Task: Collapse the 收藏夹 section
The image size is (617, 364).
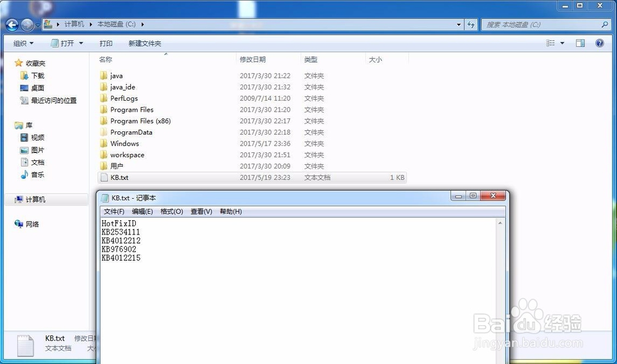Action: point(11,63)
